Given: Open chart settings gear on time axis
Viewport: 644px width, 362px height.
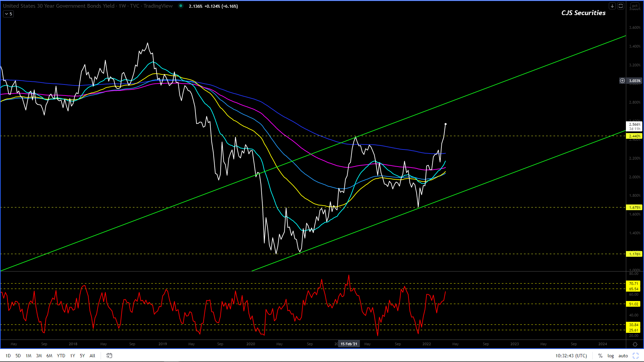Looking at the screenshot, I should [635, 344].
